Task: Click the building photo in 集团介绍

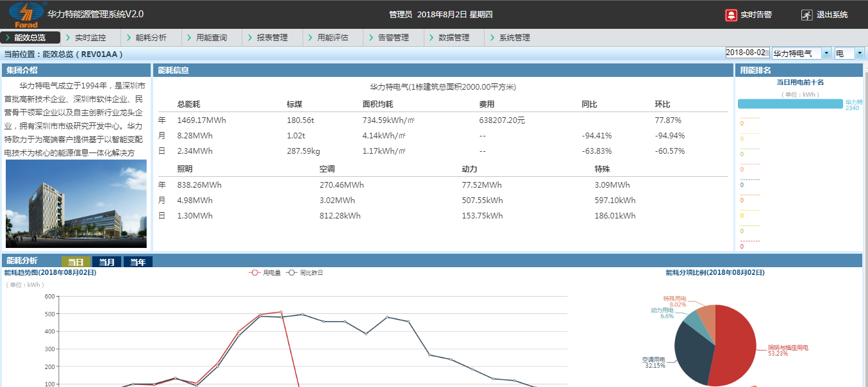Action: pyautogui.click(x=76, y=204)
